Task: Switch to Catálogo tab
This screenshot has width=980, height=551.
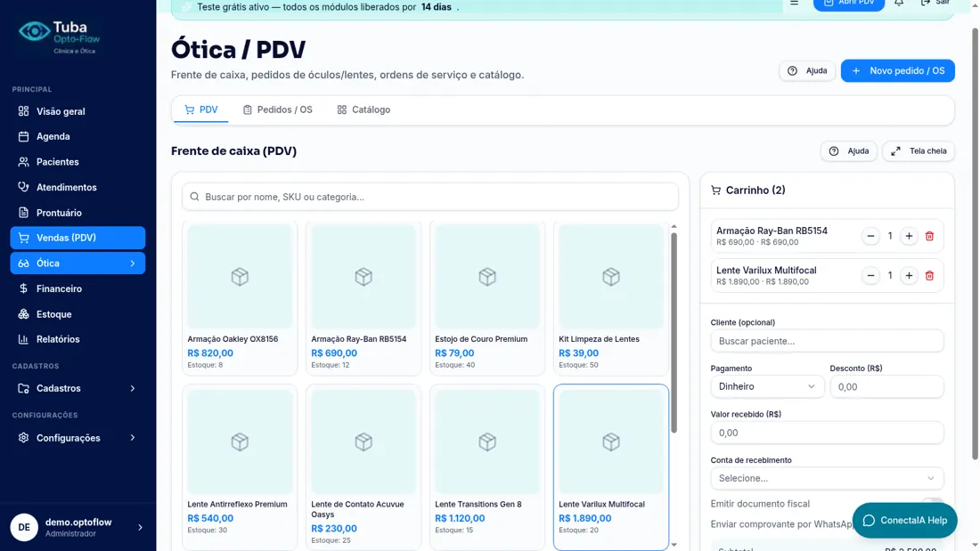Action: point(363,110)
